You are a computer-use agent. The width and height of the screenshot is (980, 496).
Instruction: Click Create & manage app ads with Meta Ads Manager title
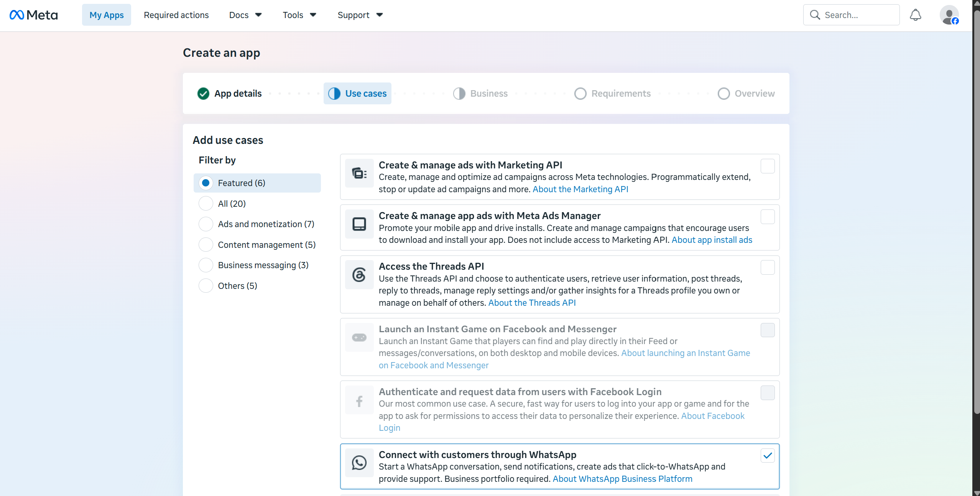coord(490,216)
